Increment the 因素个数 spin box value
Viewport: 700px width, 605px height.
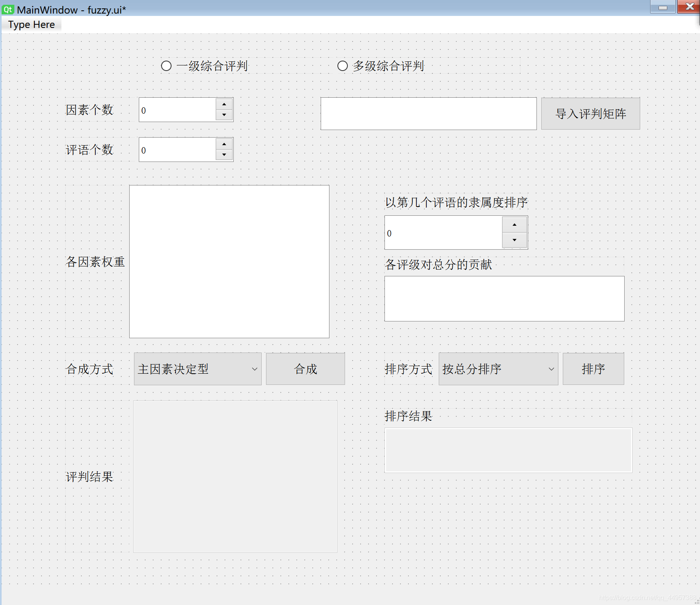[x=224, y=104]
